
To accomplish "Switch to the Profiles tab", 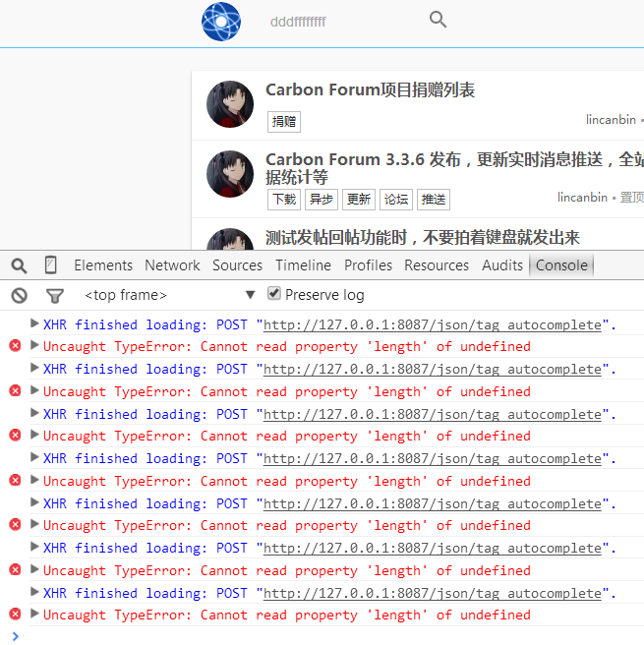I will 368,265.
